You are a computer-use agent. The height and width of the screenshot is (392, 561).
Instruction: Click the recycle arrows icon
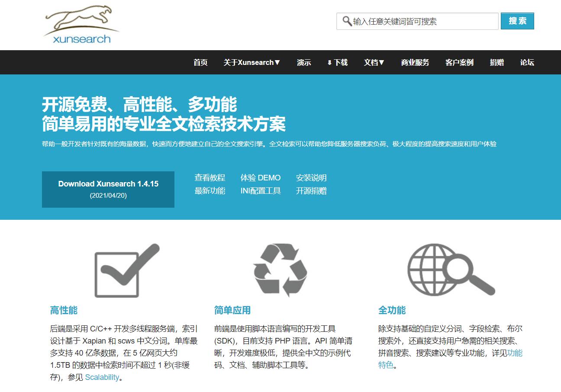280,270
